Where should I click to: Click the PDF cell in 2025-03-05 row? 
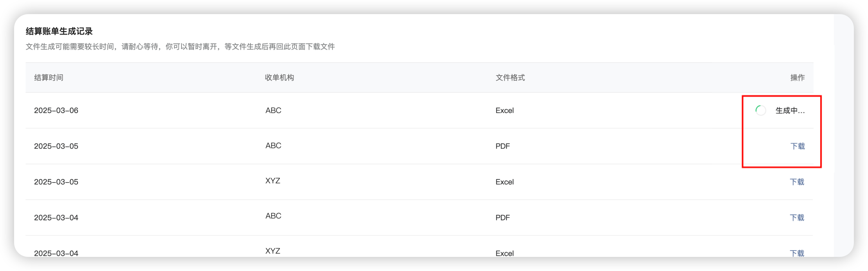[503, 146]
